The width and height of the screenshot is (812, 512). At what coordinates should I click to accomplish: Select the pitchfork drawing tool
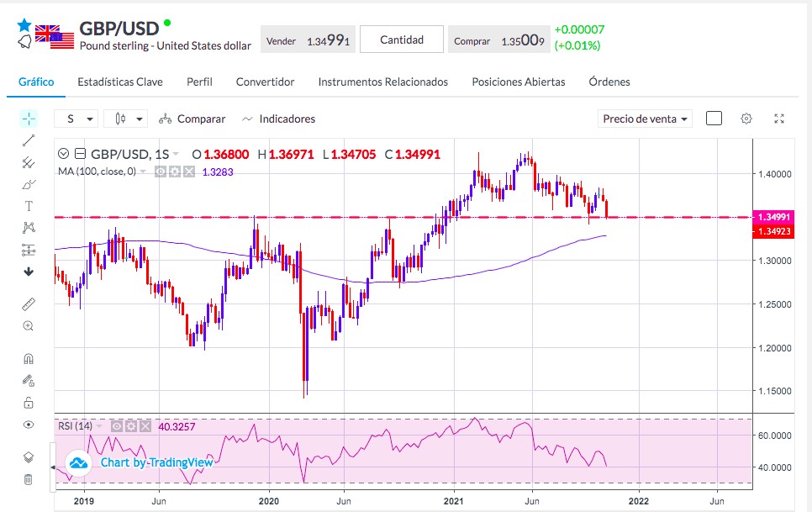coord(29,162)
